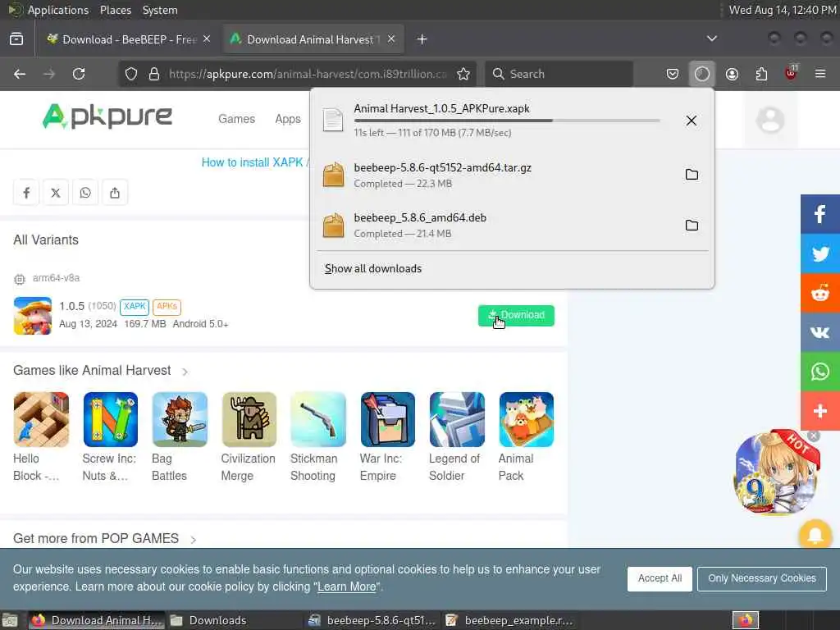Click the URL address bar
This screenshot has height=630, width=840.
(296, 74)
